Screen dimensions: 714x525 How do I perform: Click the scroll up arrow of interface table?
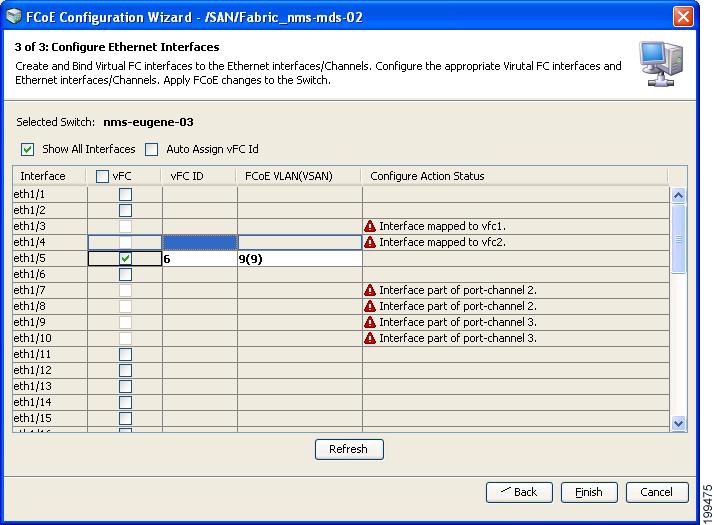pyautogui.click(x=678, y=195)
